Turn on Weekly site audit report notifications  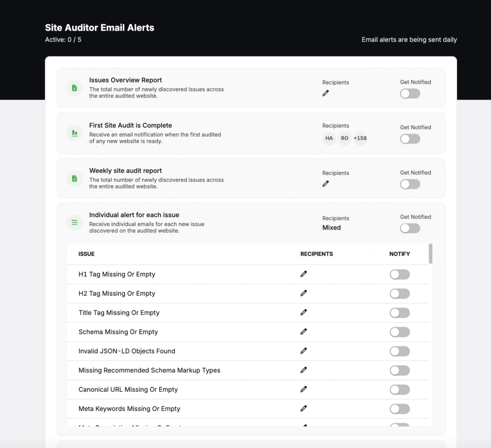tap(410, 184)
